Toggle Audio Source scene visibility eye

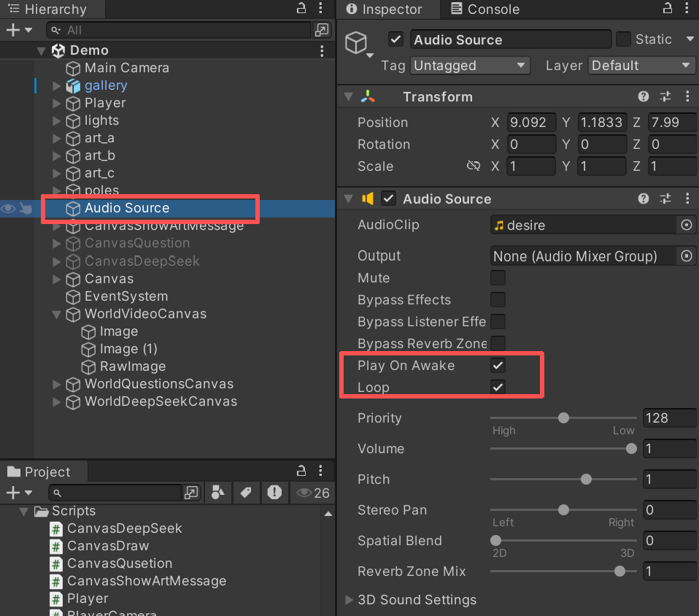(x=8, y=208)
